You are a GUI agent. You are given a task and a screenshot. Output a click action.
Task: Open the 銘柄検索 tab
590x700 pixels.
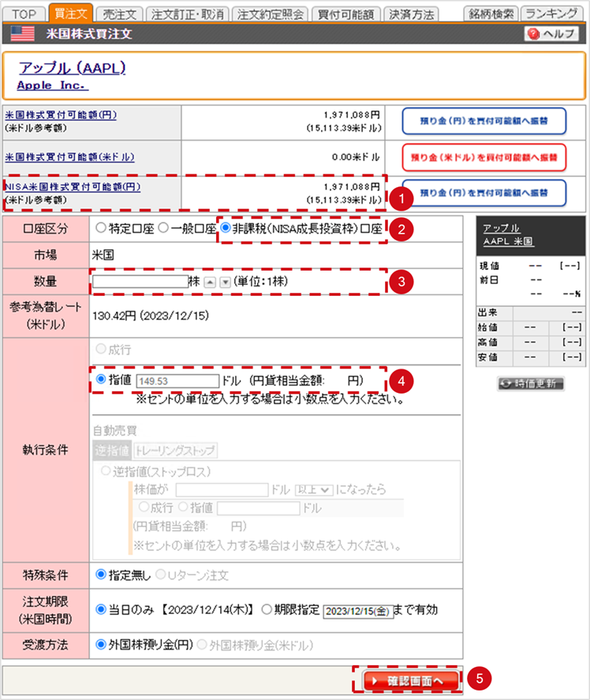click(491, 13)
